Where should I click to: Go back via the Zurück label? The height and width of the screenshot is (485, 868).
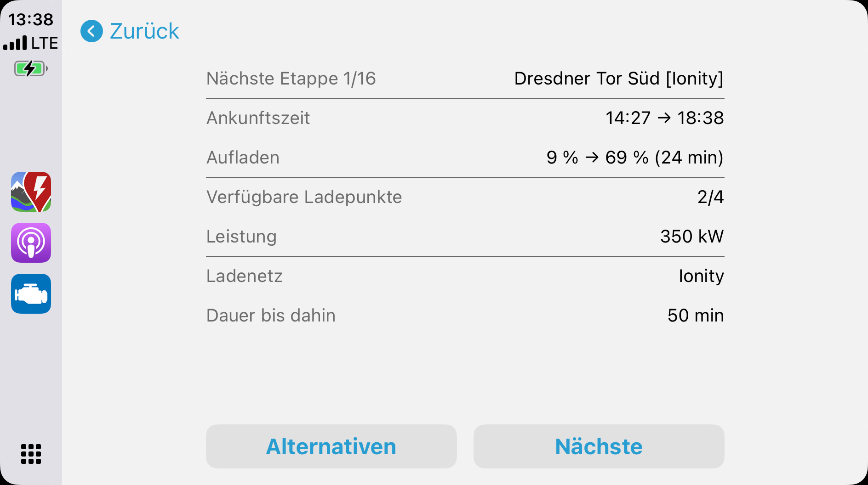pyautogui.click(x=144, y=31)
